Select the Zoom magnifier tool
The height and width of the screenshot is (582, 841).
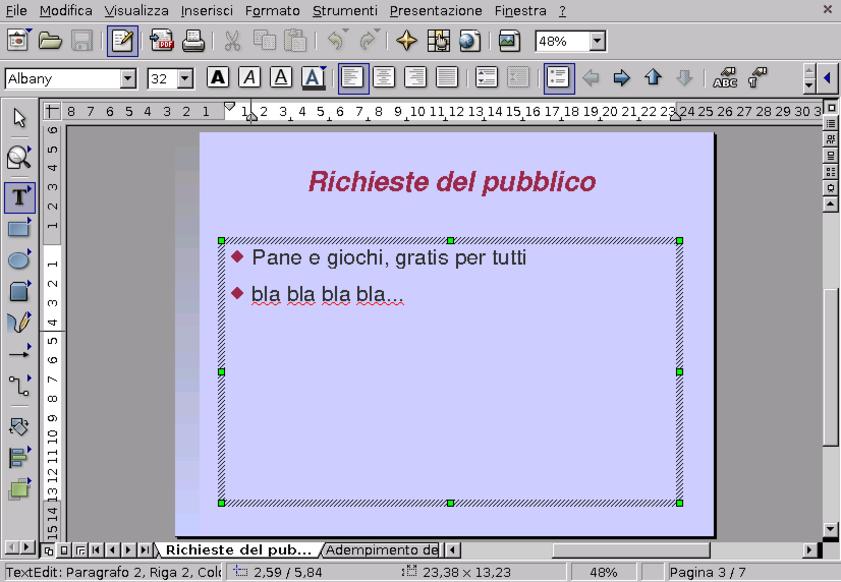[19, 156]
